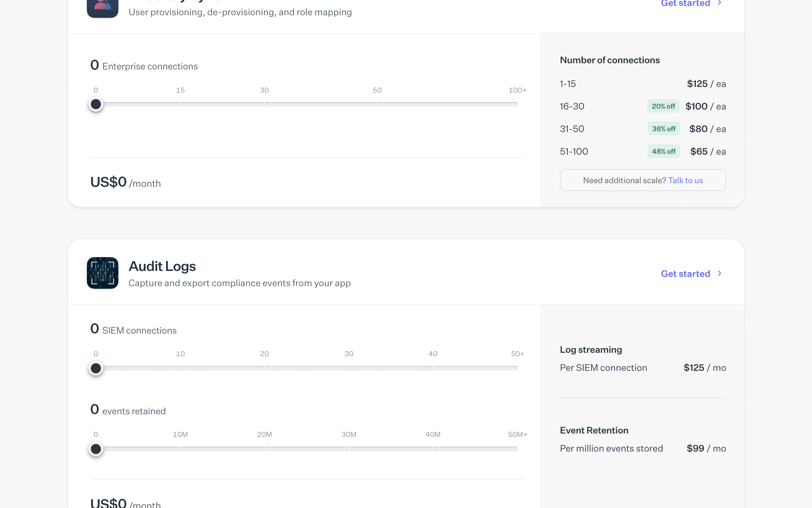The height and width of the screenshot is (508, 812).
Task: Click the Audit Logs heading
Action: pyautogui.click(x=162, y=266)
